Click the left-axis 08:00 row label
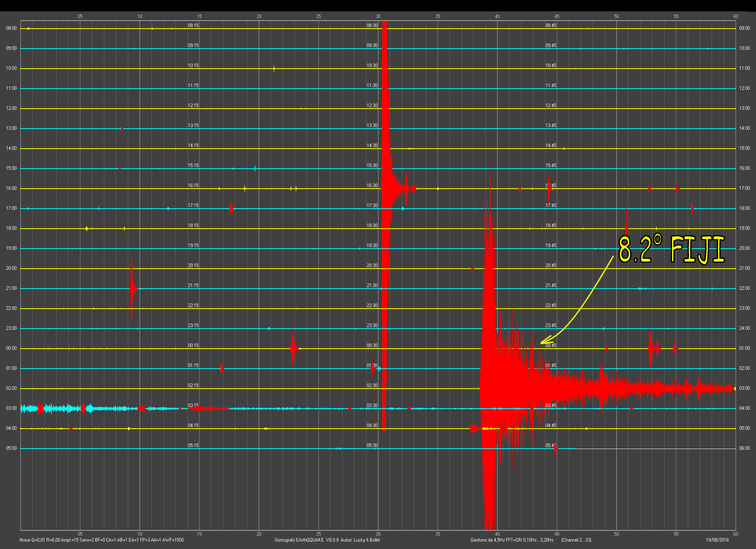This screenshot has height=549, width=756. tap(11, 28)
